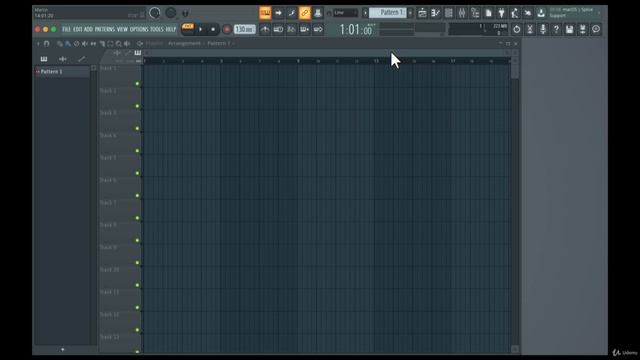Screen dimensions: 640x360
Task: Select the playlist select tool dashed square
Action: point(110,44)
